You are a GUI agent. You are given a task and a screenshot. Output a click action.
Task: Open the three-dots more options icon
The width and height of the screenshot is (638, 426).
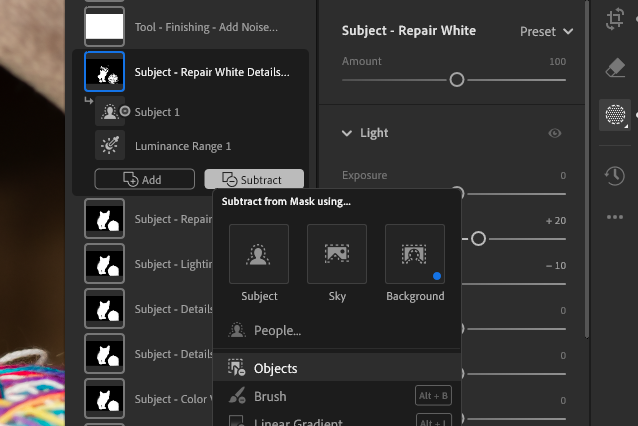click(615, 217)
